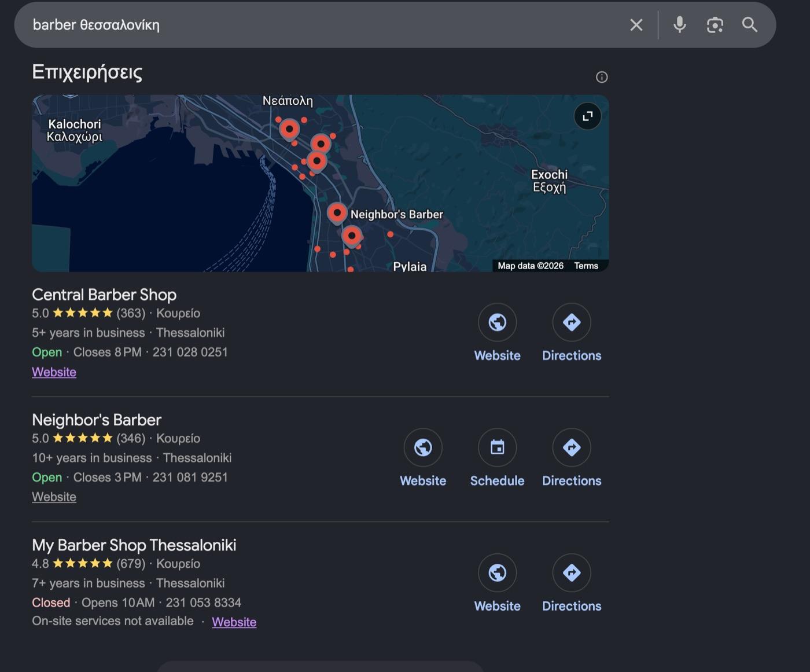The image size is (810, 672).
Task: Open My Barber Shop Thessaloniki listing title
Action: [134, 545]
